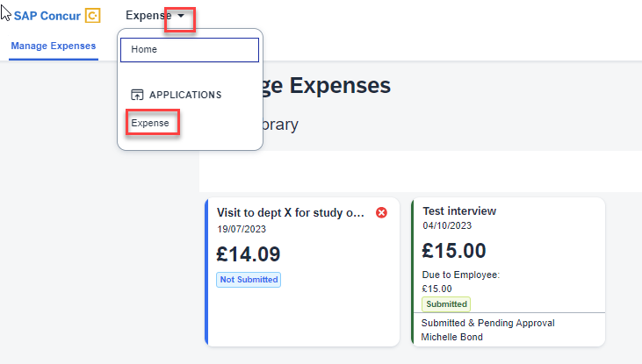Screen dimensions: 642x364
Task: Select Home from the dropdown menu
Action: [x=189, y=50]
